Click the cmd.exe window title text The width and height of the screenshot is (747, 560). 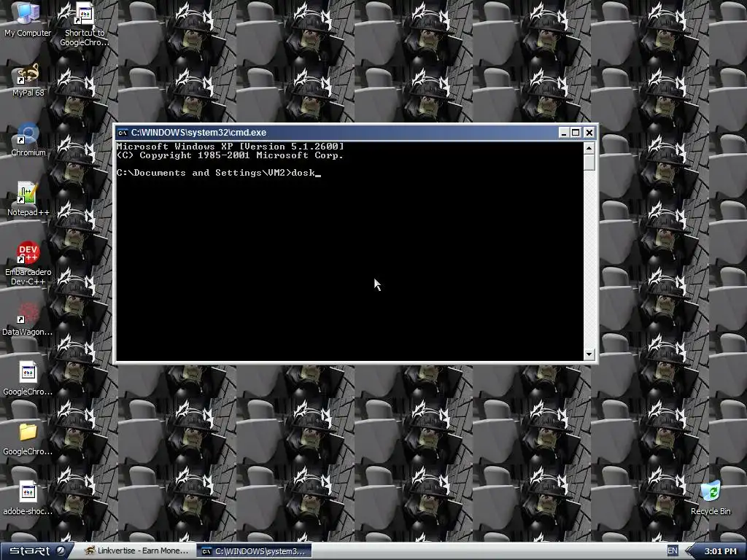pos(198,133)
